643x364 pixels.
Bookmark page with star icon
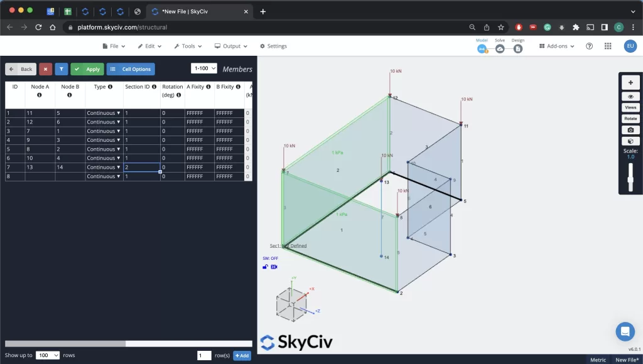500,28
